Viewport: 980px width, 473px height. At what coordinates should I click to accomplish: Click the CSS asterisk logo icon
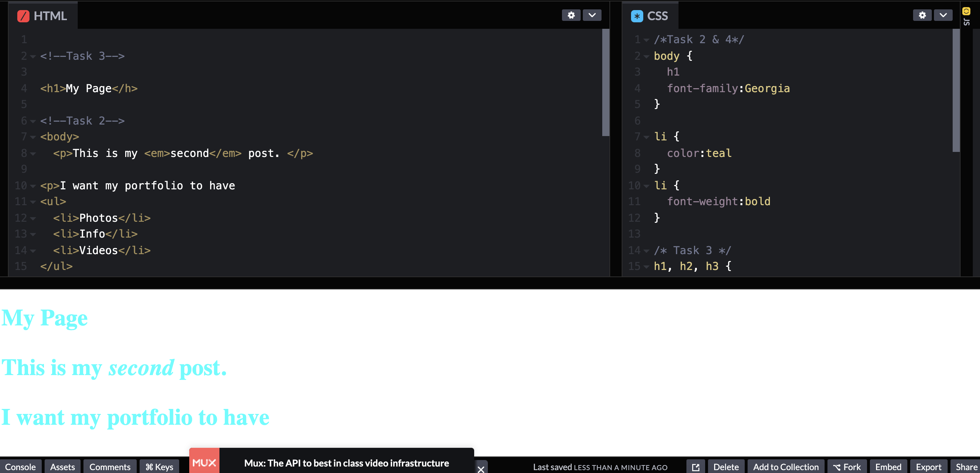click(637, 16)
